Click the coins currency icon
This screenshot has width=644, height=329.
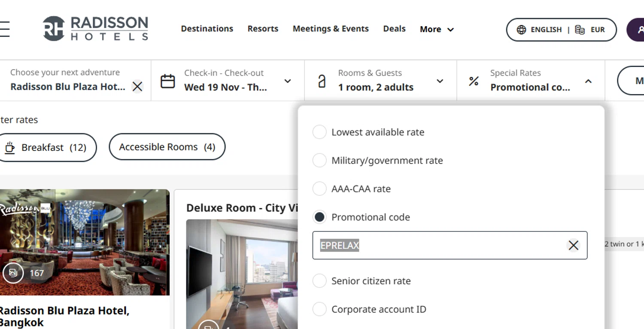[x=580, y=30]
